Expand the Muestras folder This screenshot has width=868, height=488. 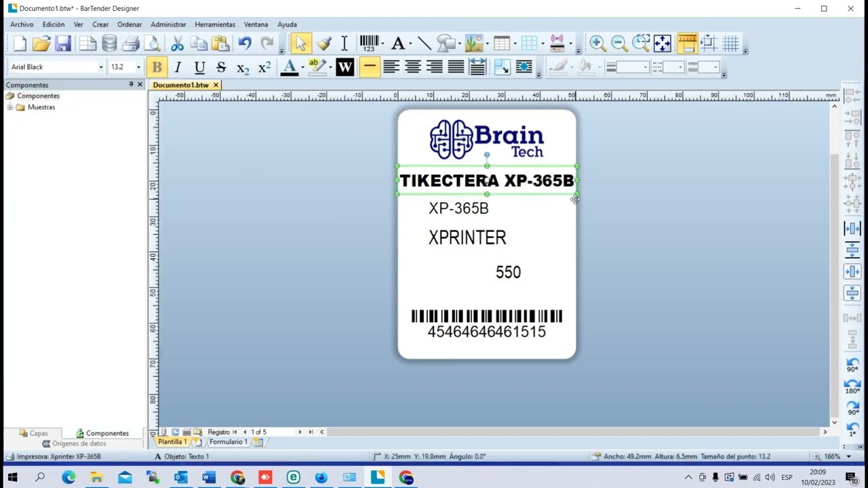[10, 107]
